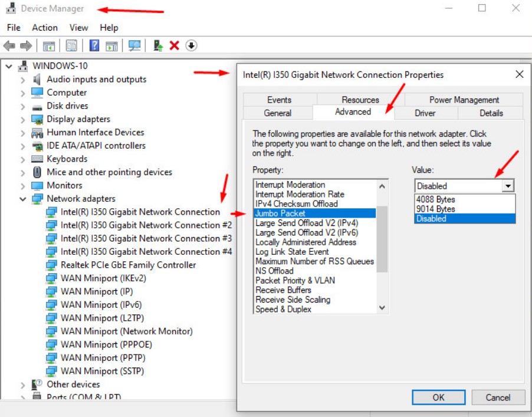Viewport: 532px width, 417px height.
Task: Select IPv4 Checksum Offload property
Action: (314, 203)
